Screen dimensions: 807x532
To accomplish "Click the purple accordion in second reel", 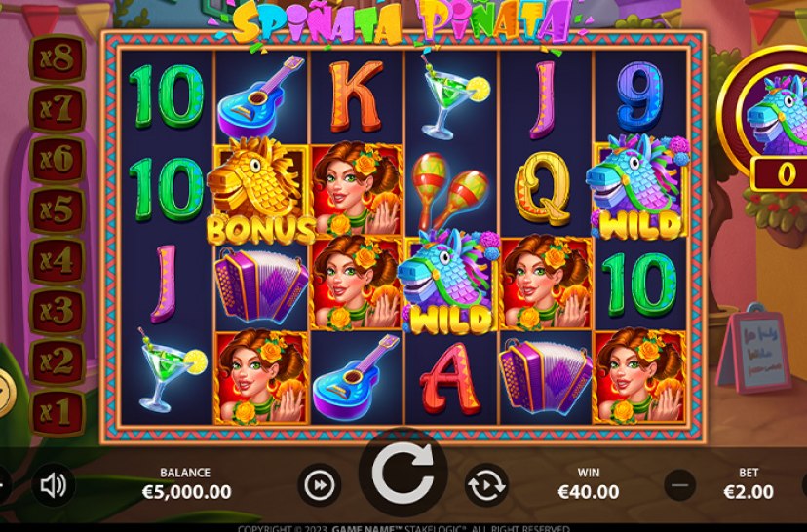I will 261,285.
